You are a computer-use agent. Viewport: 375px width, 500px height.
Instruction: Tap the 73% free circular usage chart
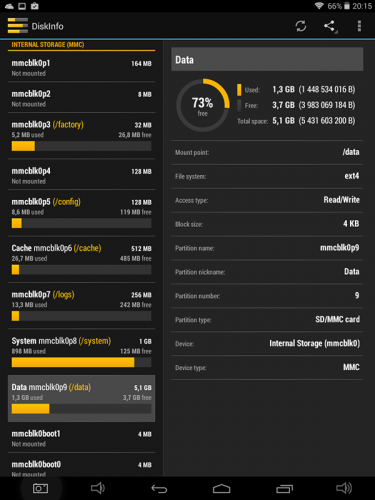click(203, 105)
